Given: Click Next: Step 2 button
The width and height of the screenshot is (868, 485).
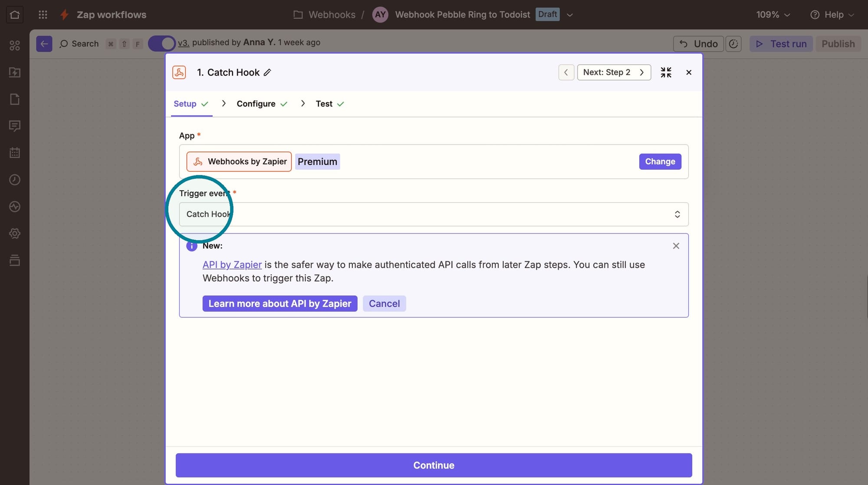Looking at the screenshot, I should click(x=614, y=73).
